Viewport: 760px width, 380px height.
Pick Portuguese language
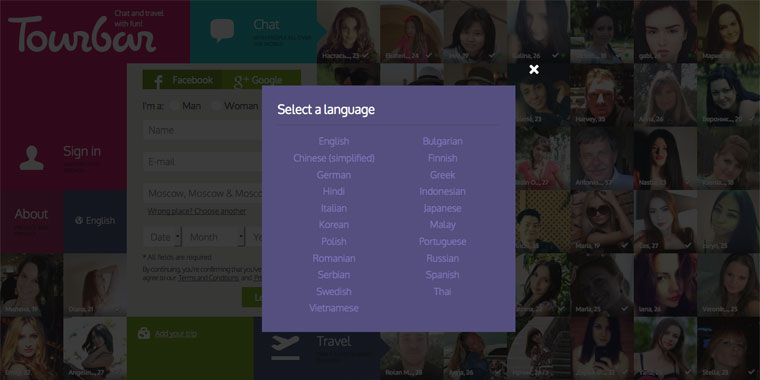(442, 241)
